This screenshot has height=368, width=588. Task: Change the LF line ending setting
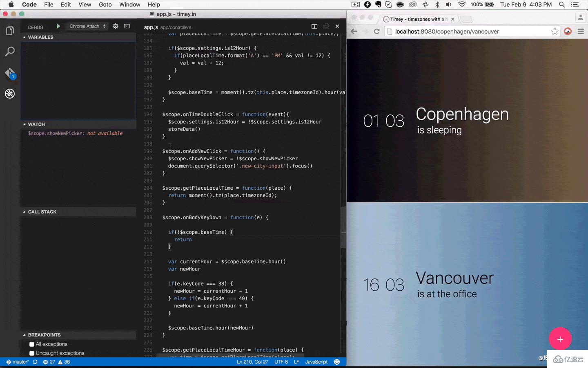tap(296, 362)
